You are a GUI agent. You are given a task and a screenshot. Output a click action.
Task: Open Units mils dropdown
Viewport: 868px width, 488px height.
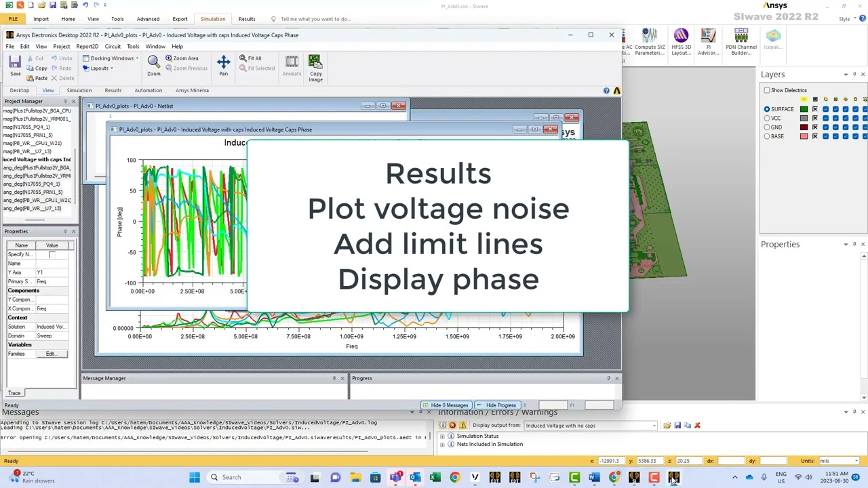840,461
